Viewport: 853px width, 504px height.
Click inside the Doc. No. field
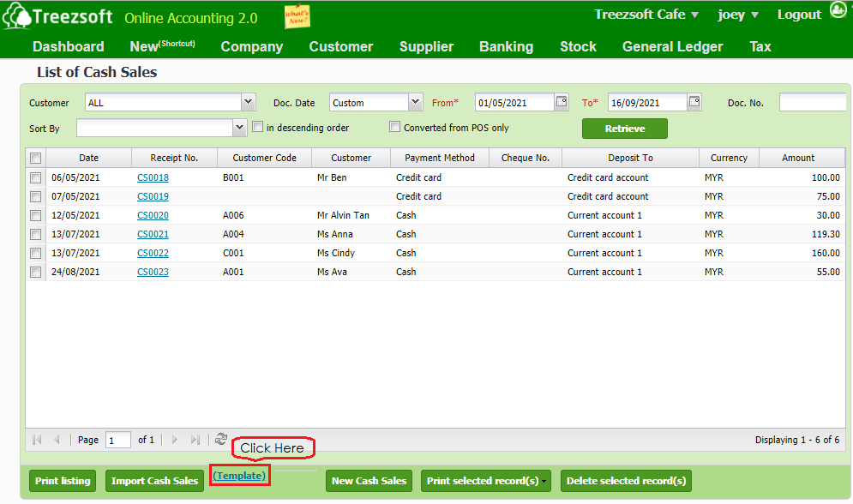point(813,102)
